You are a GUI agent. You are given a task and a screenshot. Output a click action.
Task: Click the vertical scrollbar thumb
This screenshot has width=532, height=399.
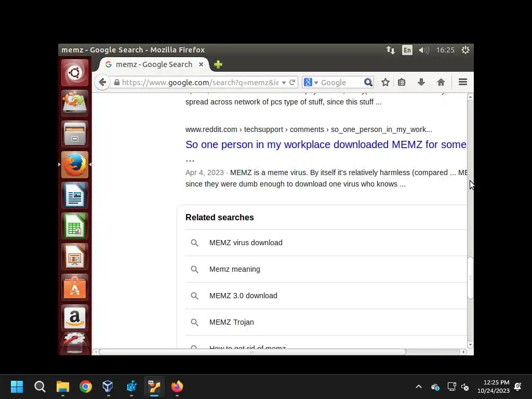coord(470,278)
